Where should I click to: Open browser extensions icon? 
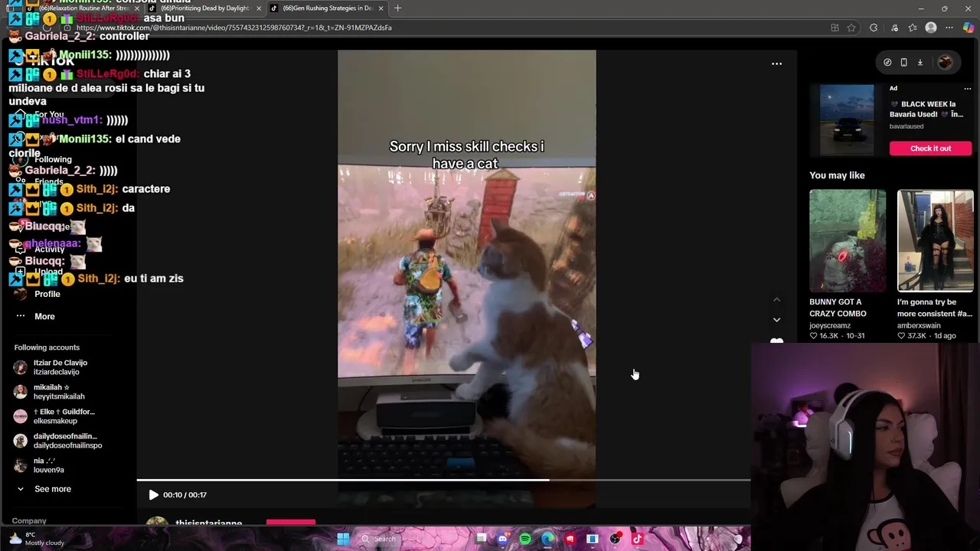point(874,28)
